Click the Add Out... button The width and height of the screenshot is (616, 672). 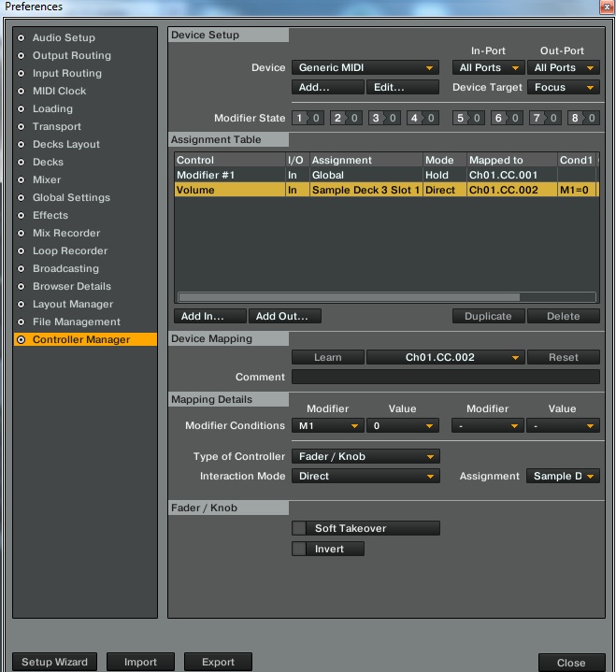click(x=285, y=316)
